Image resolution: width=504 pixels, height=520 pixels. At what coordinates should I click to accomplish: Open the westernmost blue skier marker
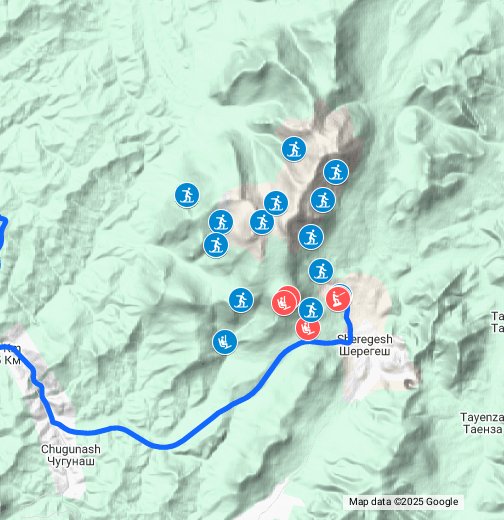[187, 195]
